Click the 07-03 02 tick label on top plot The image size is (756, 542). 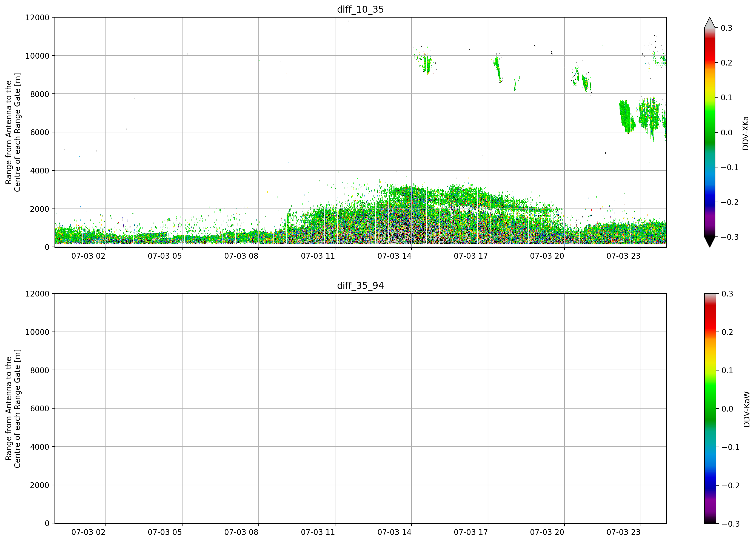tap(88, 256)
